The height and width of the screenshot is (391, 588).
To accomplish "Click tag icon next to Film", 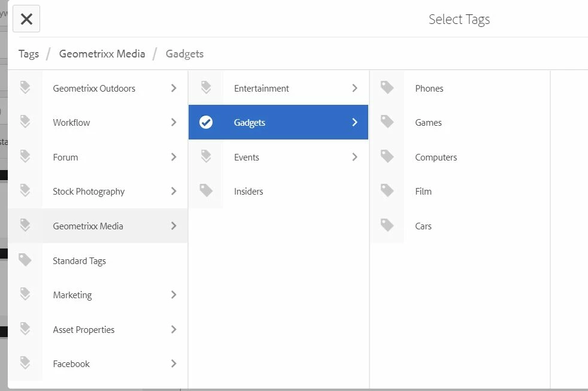I will (x=387, y=190).
